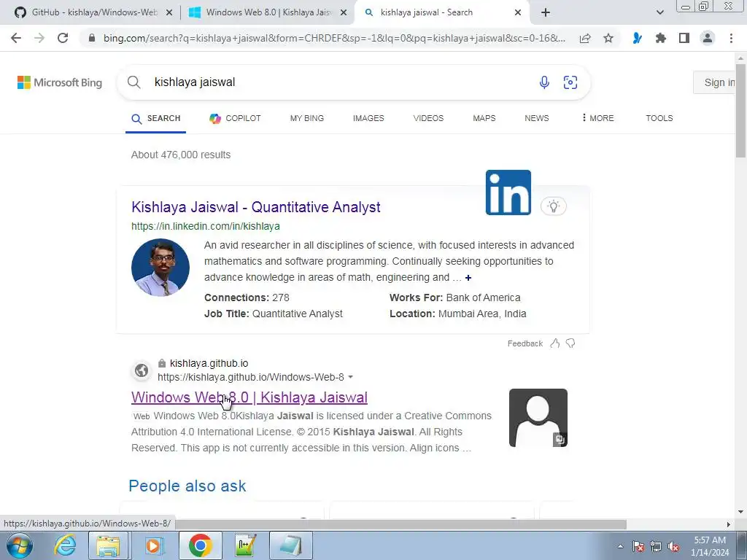
Task: Open the tab search dropdown chevron
Action: [659, 13]
